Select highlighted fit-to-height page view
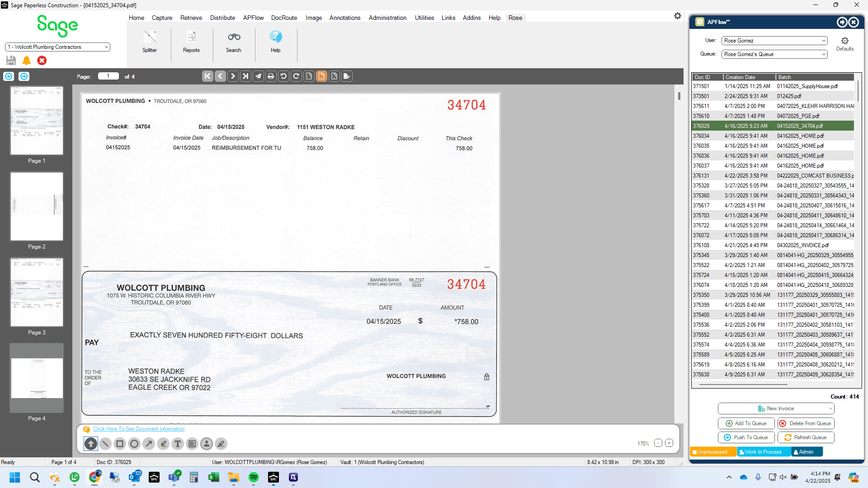868x488 pixels. 321,76
